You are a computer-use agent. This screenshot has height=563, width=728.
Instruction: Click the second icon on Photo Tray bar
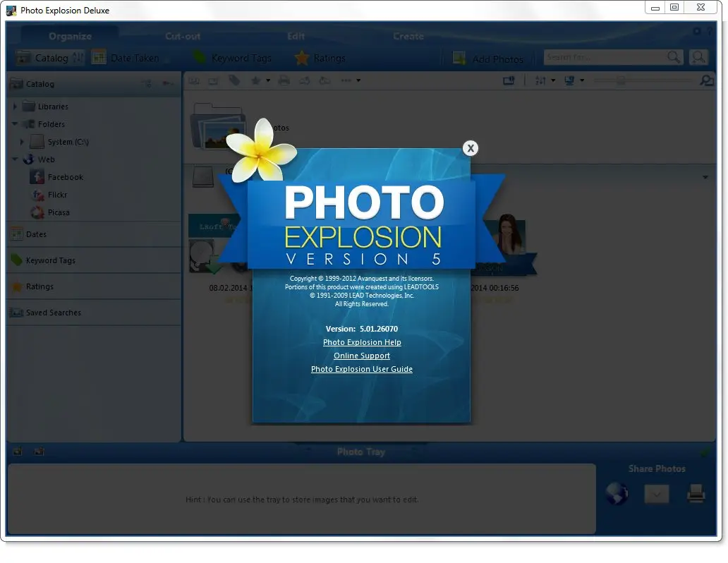point(39,451)
